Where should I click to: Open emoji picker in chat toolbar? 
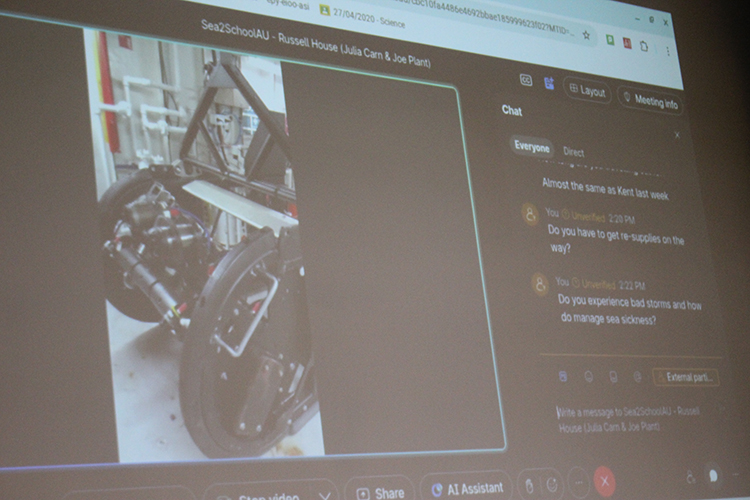point(588,377)
